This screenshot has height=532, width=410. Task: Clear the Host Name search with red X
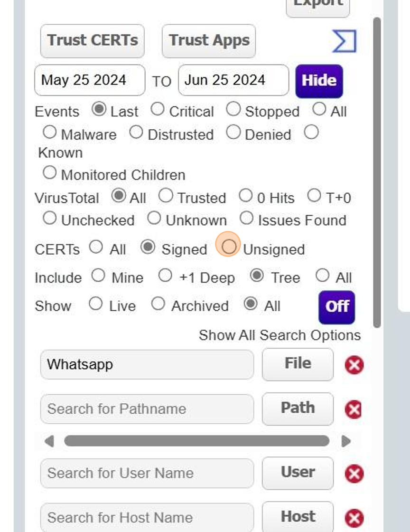tap(354, 518)
